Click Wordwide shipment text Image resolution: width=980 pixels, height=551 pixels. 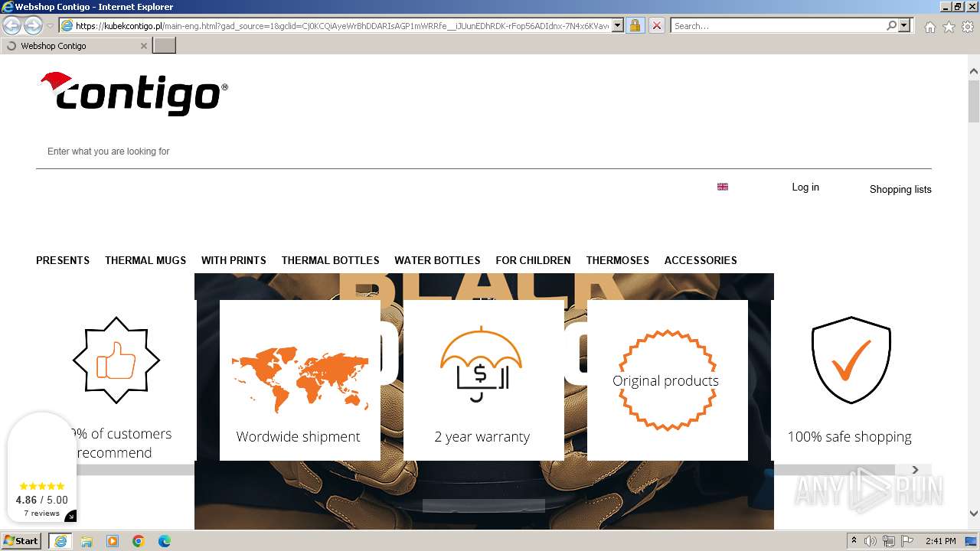click(x=298, y=437)
